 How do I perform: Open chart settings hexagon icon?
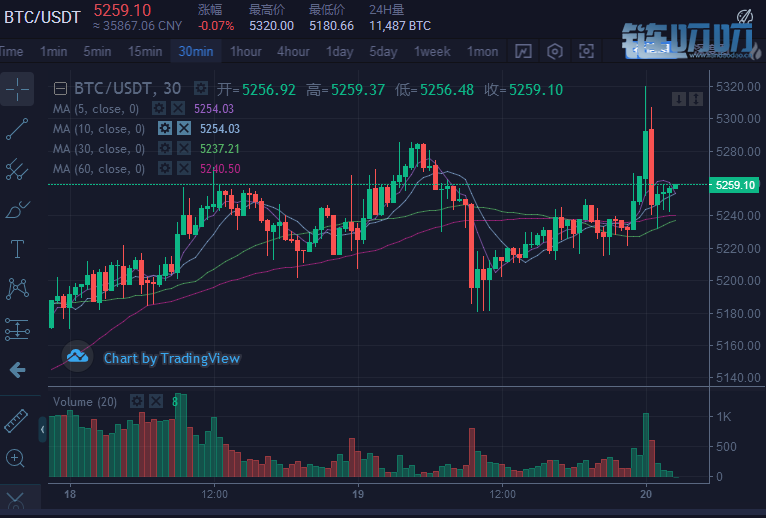tap(554, 51)
